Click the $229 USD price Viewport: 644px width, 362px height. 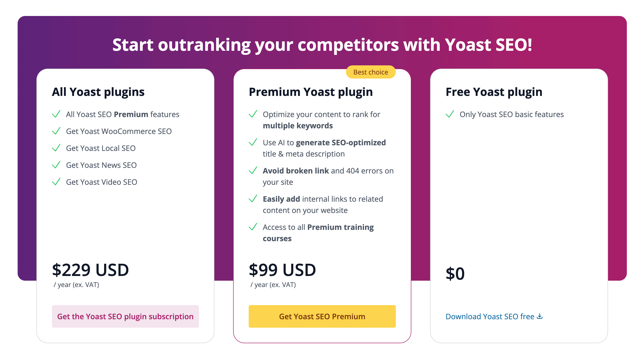pyautogui.click(x=90, y=270)
